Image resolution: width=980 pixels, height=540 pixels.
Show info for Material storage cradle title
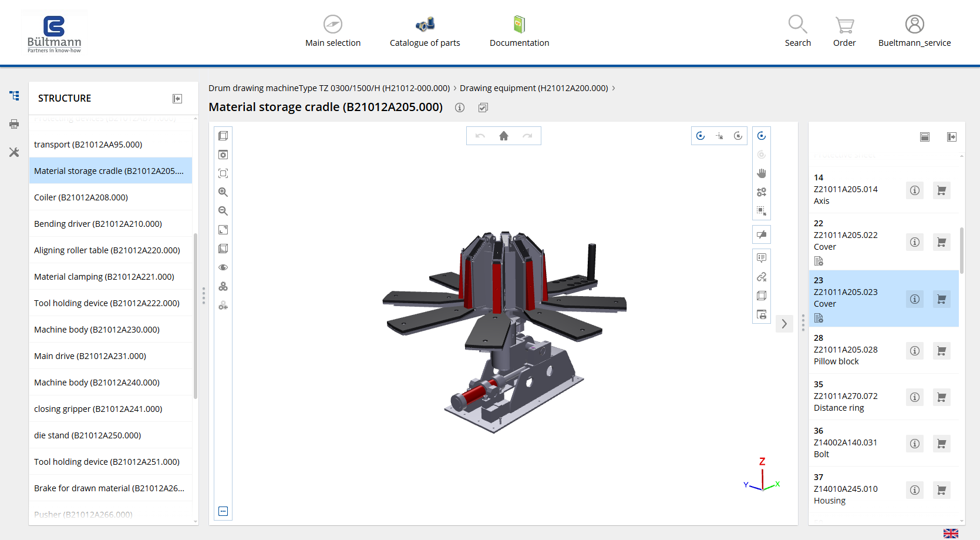pos(460,108)
